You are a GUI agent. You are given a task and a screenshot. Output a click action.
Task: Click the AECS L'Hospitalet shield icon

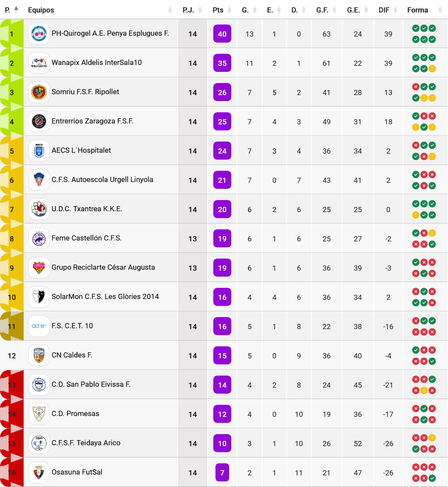pyautogui.click(x=39, y=151)
